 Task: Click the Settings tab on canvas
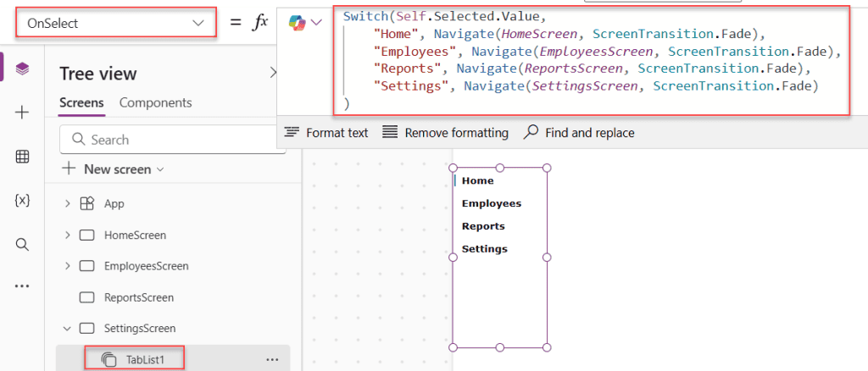pos(484,249)
